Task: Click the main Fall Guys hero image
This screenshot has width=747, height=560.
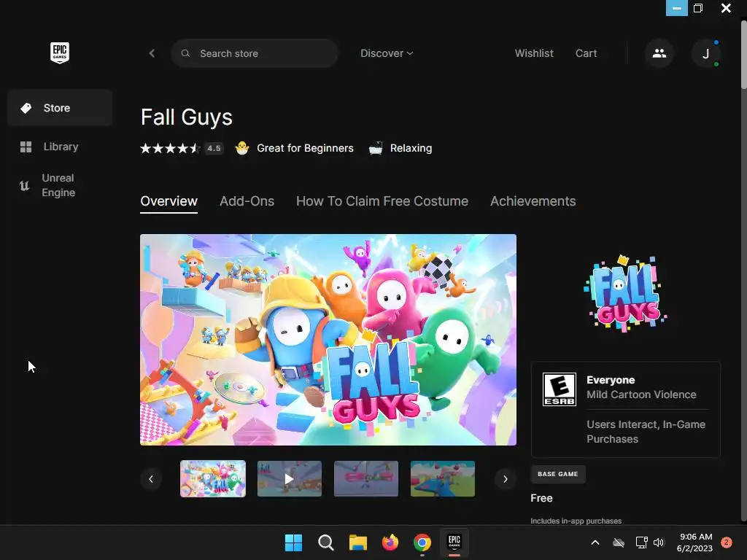Action: (x=328, y=340)
